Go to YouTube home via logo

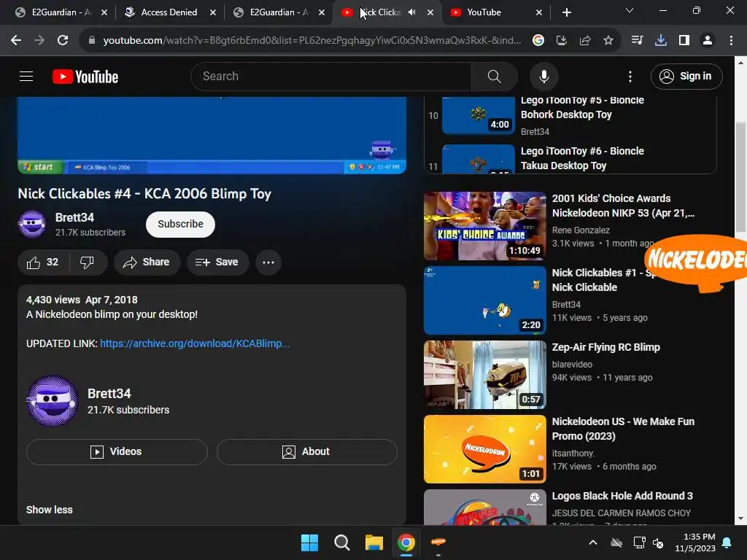pos(85,77)
